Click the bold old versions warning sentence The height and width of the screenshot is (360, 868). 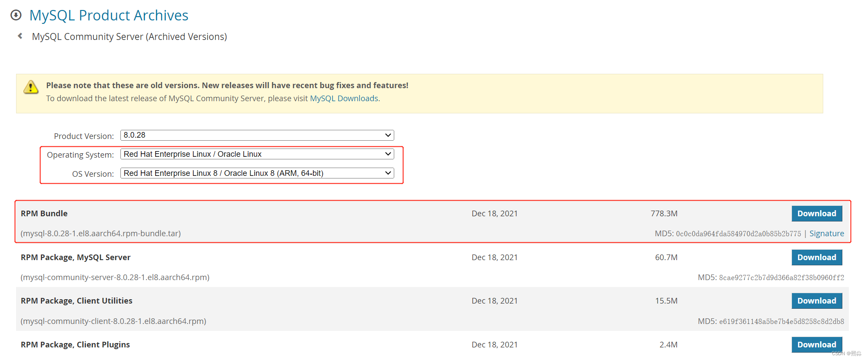(x=227, y=86)
